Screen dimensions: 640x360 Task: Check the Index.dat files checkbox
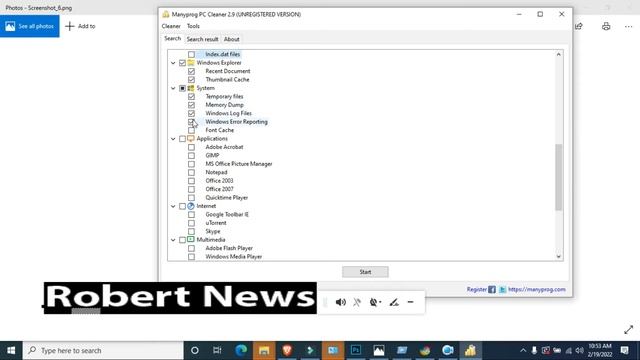[x=191, y=54]
